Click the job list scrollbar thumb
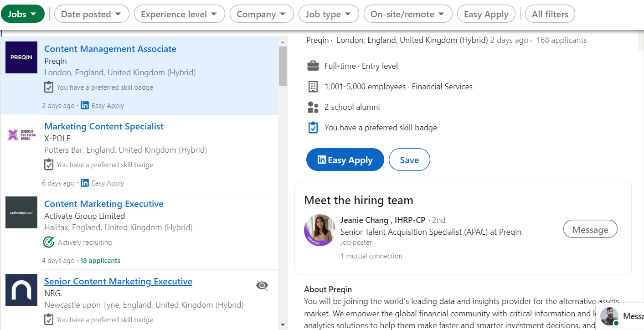The width and height of the screenshot is (644, 330). click(x=283, y=66)
